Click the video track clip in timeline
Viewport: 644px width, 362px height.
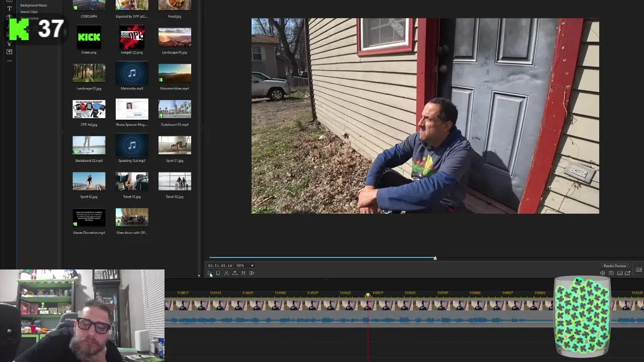tap(404, 306)
